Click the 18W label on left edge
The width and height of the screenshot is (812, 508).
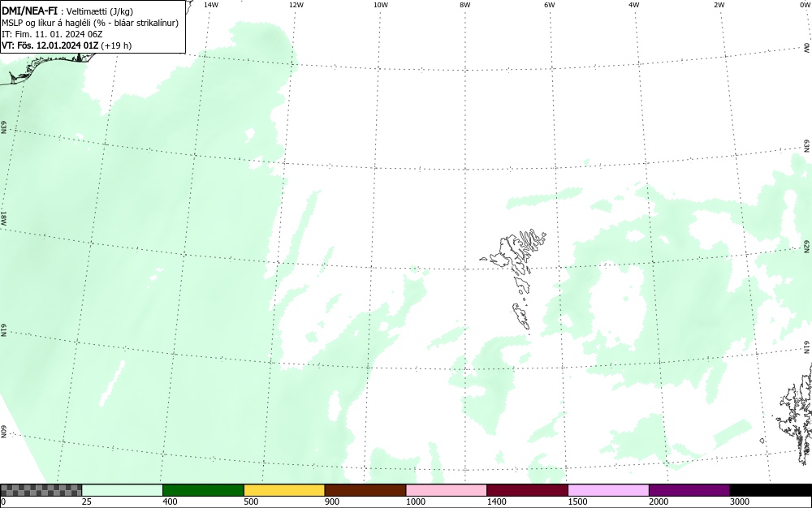click(x=3, y=217)
